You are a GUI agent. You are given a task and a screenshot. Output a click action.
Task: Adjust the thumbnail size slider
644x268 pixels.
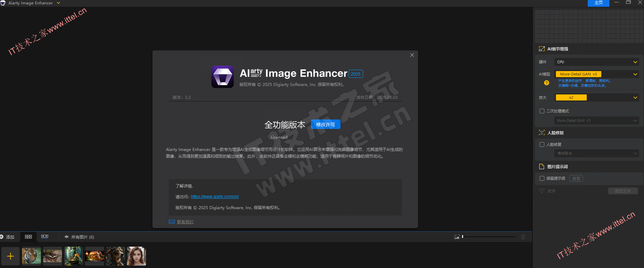489,237
